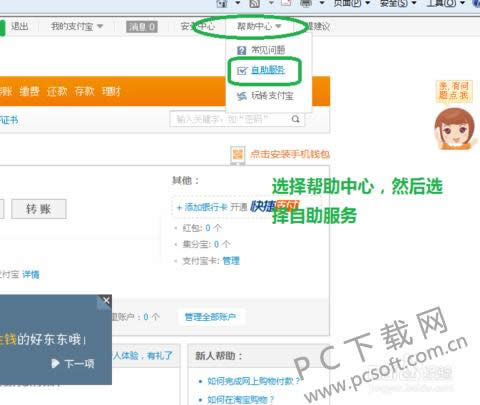Close the tour popup with X
480x405 pixels.
106,301
